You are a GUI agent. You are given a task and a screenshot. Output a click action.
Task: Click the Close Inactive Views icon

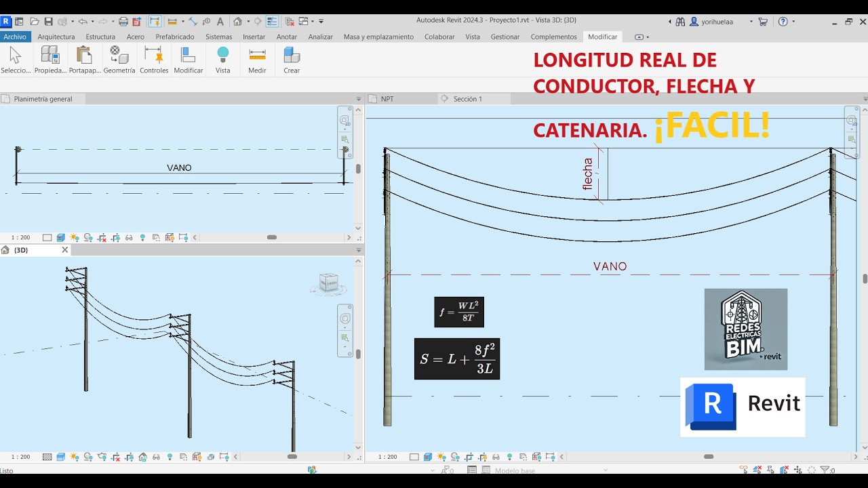pos(290,22)
